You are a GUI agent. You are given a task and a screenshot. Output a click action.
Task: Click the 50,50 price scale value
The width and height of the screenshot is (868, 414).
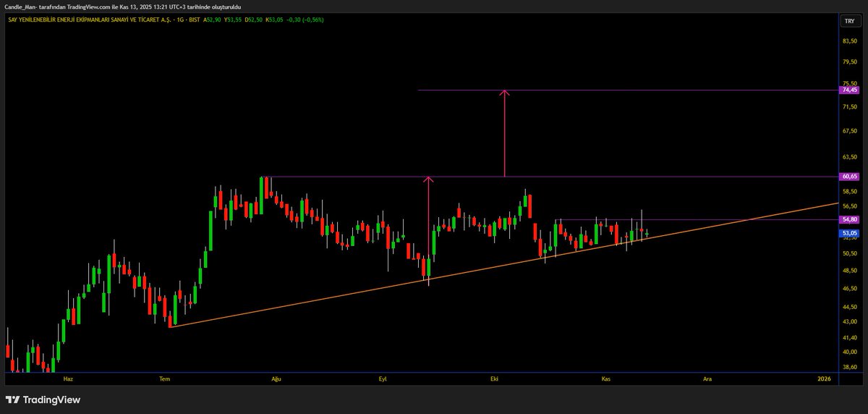click(x=849, y=253)
